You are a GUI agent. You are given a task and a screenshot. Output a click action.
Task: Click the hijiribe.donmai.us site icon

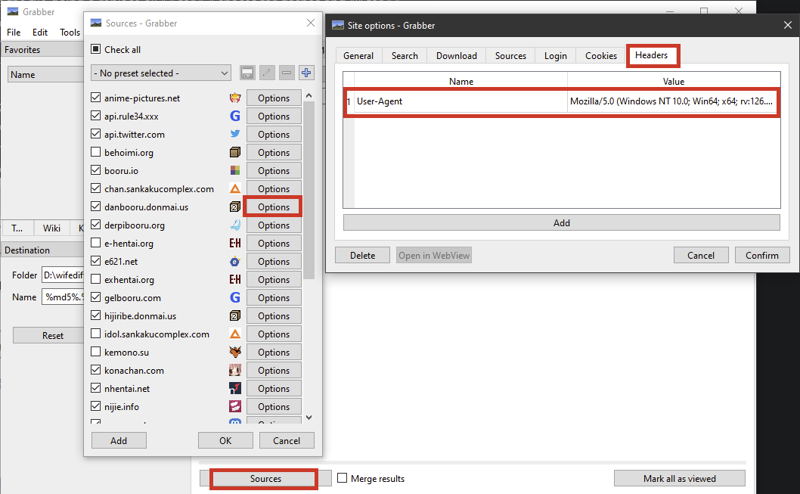[x=235, y=316]
